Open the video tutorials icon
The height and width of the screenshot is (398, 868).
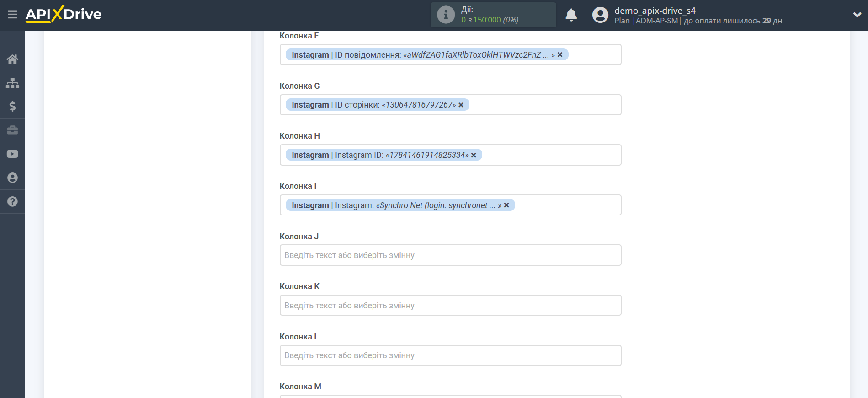[12, 154]
